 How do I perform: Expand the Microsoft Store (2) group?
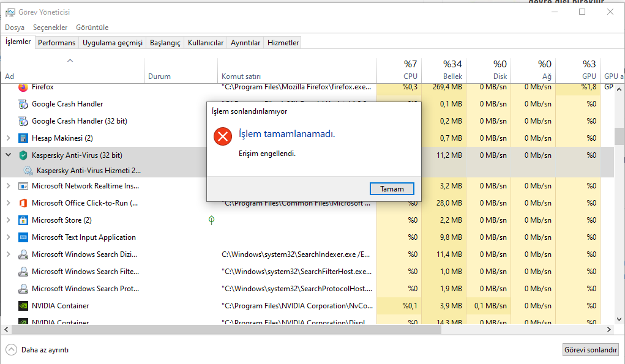tap(9, 220)
